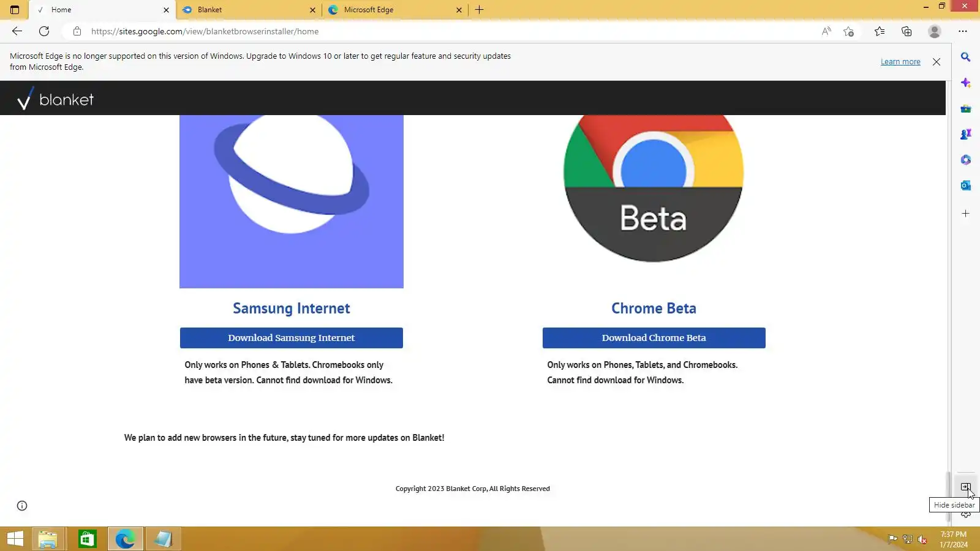The width and height of the screenshot is (980, 551).
Task: Click the page info circle icon
Action: (x=22, y=506)
